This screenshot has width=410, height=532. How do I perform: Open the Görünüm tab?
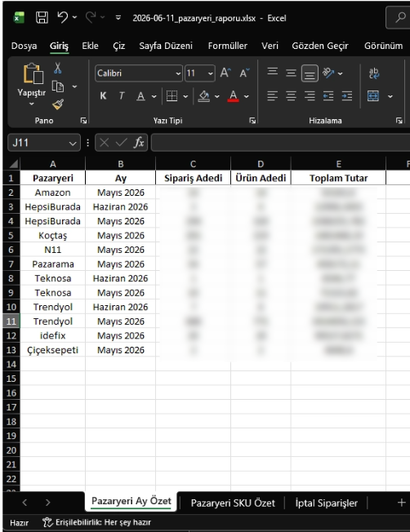pyautogui.click(x=384, y=46)
